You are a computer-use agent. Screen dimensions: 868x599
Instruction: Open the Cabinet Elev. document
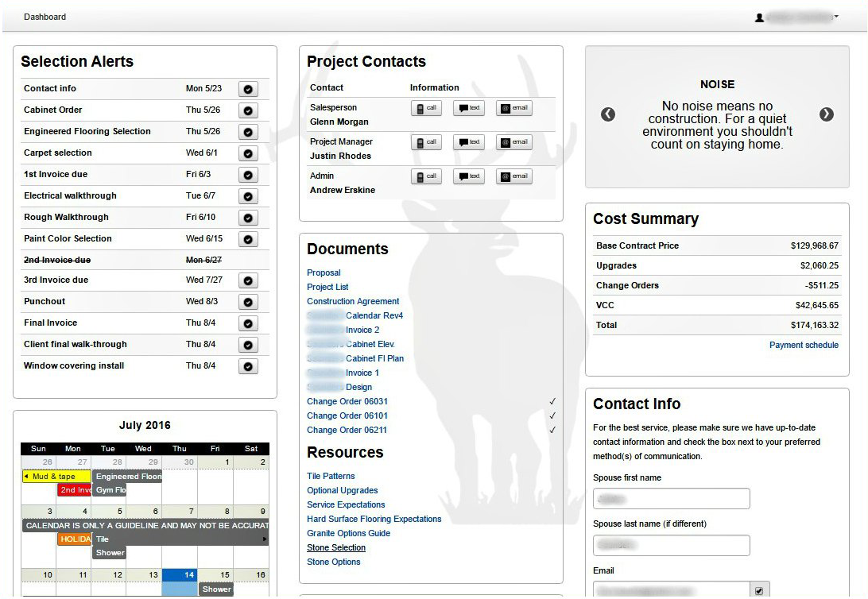point(351,345)
